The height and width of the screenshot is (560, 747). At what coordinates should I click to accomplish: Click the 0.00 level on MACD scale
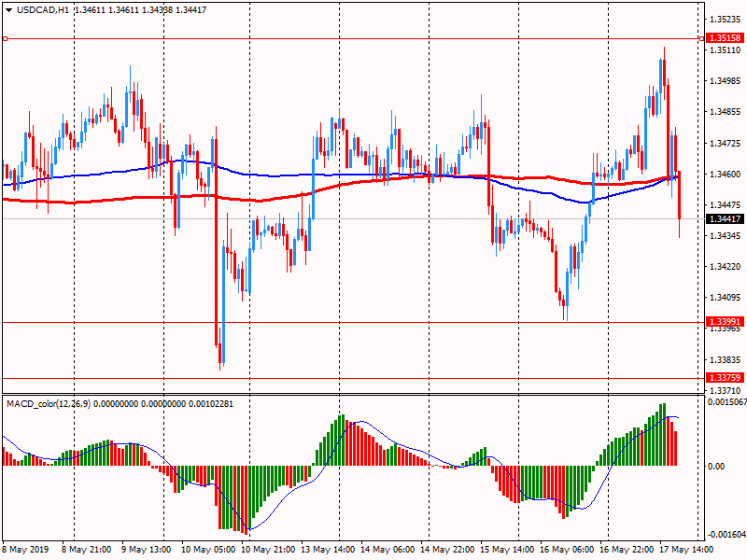(x=717, y=466)
